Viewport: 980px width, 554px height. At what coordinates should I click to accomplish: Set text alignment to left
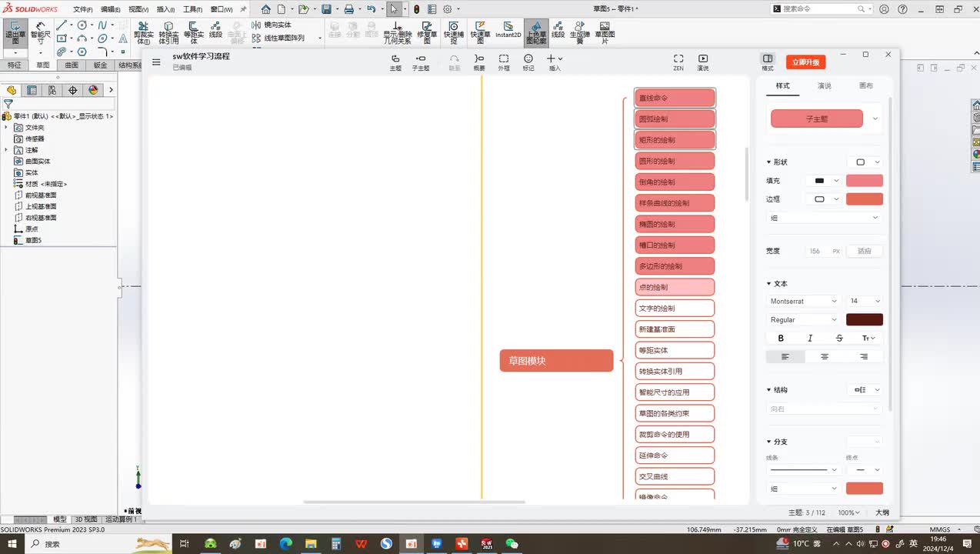785,357
